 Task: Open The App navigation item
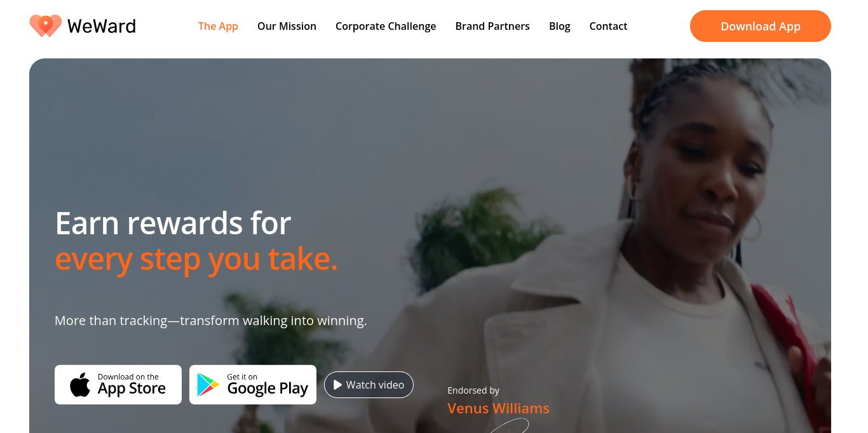218,26
